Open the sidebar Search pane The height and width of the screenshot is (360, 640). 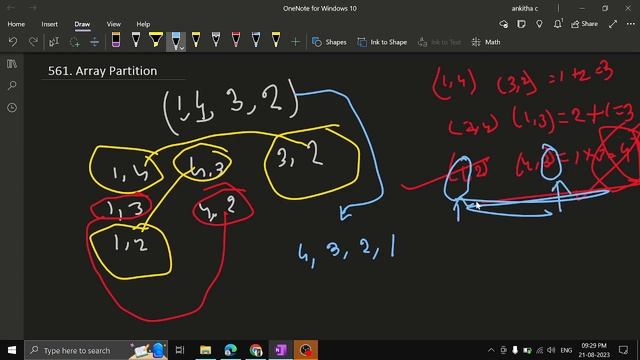click(x=12, y=86)
